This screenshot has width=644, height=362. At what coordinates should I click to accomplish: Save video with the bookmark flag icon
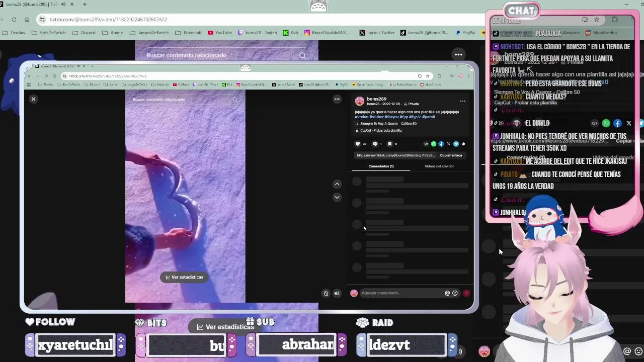tap(389, 144)
